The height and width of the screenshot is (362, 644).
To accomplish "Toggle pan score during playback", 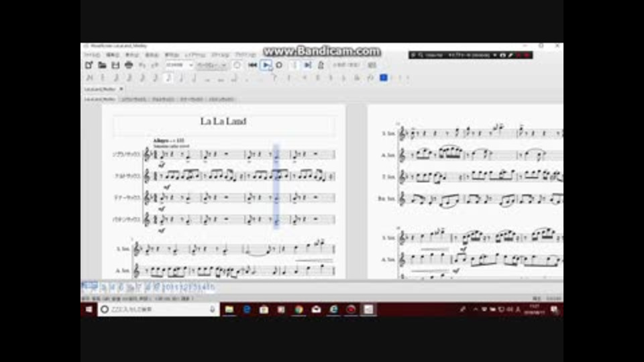I will pos(307,65).
